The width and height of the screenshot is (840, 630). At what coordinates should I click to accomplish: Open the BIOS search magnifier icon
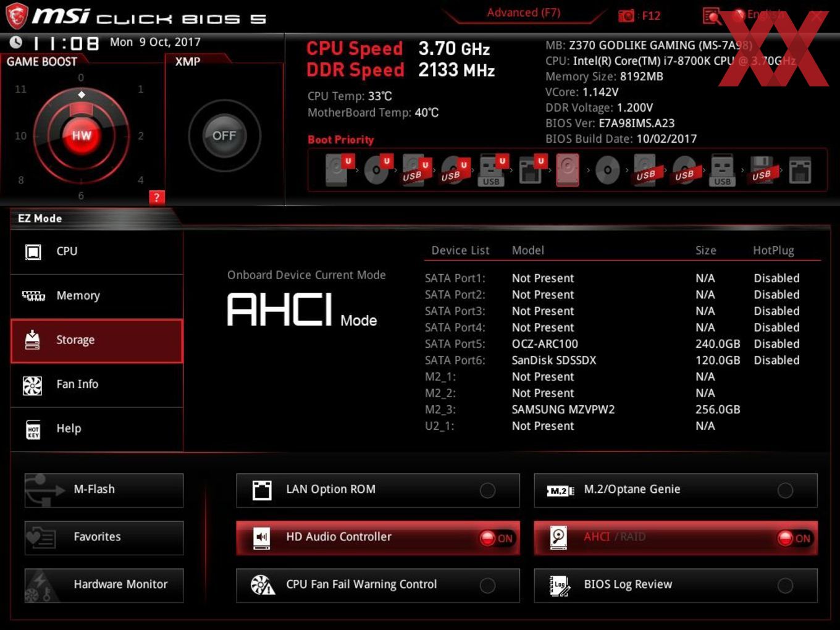[x=712, y=16]
